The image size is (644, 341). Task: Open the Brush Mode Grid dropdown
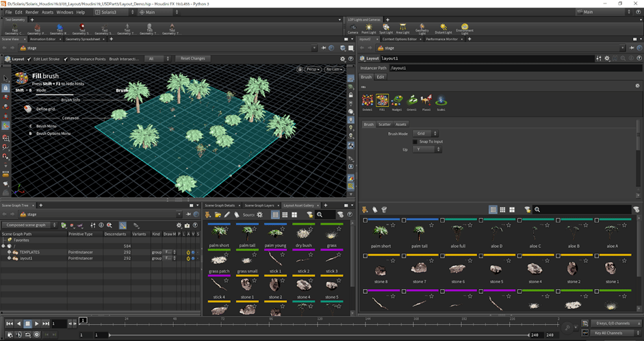[426, 134]
